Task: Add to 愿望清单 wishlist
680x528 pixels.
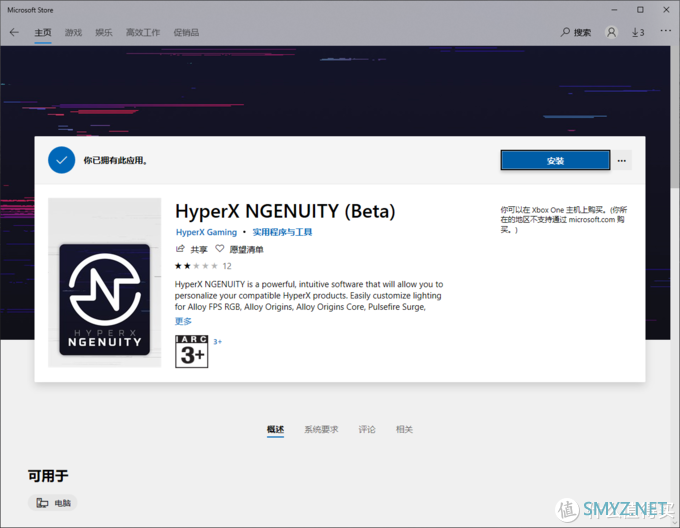Action: tap(246, 250)
